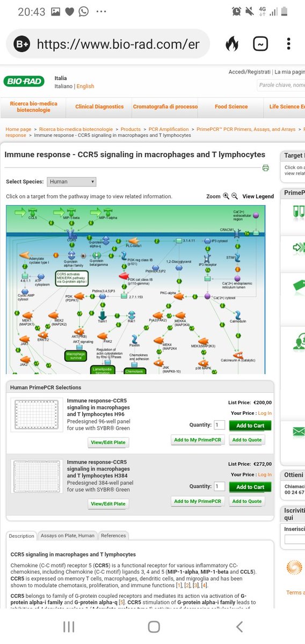
Task: Switch to References tab
Action: click(x=113, y=536)
